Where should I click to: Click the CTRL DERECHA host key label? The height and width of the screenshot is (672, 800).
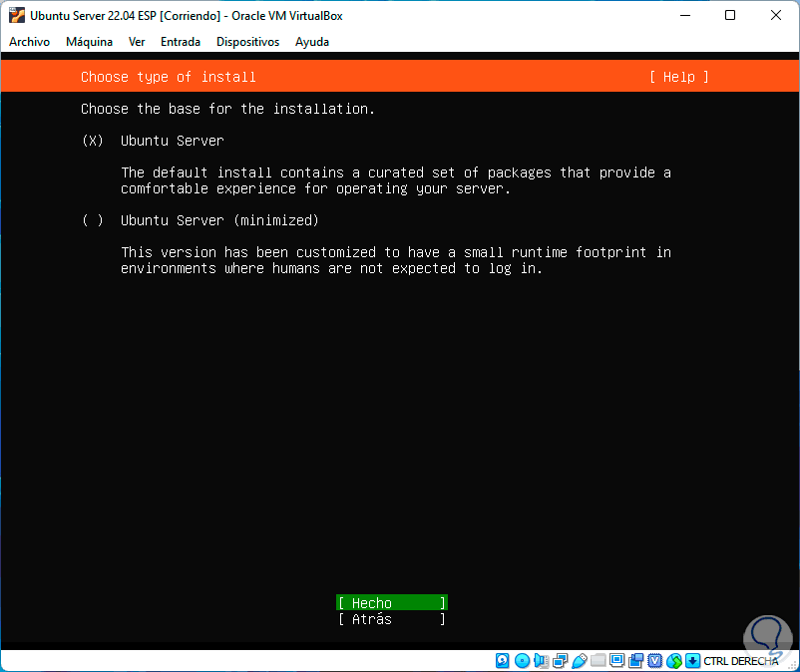tap(741, 661)
